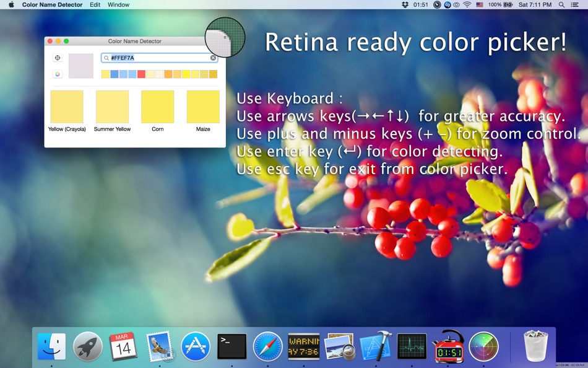Open Terminal from the Dock
Viewport: 588px width, 368px height.
point(231,346)
